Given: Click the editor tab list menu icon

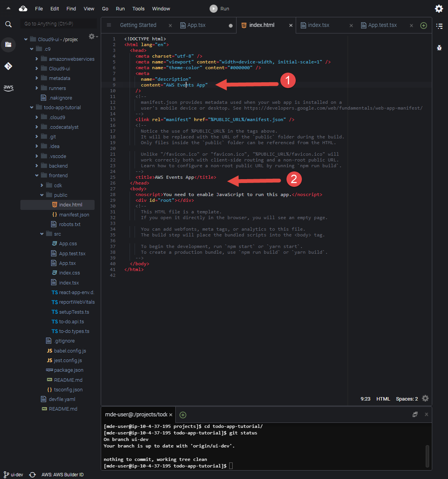Looking at the screenshot, I should (109, 25).
